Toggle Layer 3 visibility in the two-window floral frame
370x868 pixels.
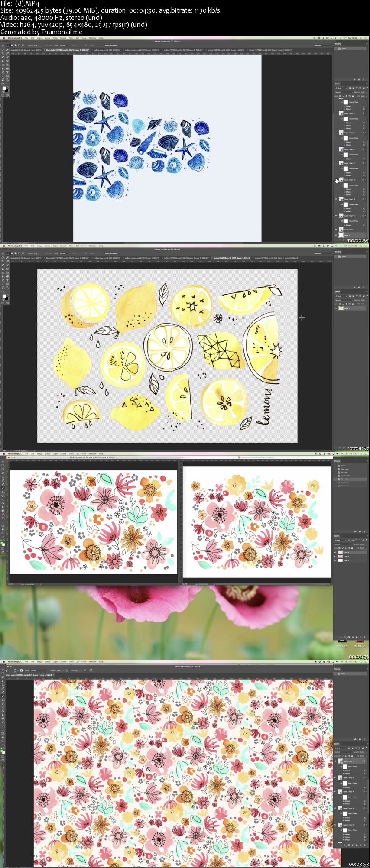[x=335, y=552]
